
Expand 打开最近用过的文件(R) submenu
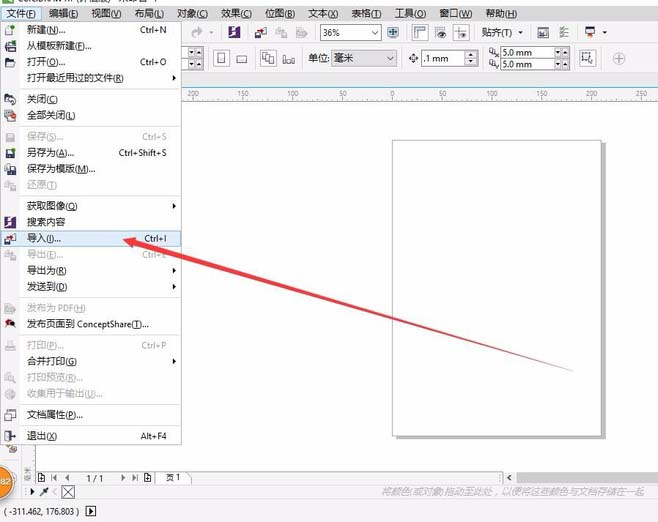coord(91,78)
